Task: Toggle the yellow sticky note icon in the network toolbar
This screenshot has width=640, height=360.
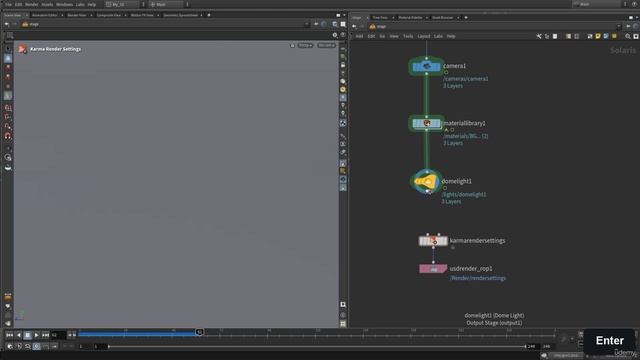Action: pyautogui.click(x=598, y=36)
